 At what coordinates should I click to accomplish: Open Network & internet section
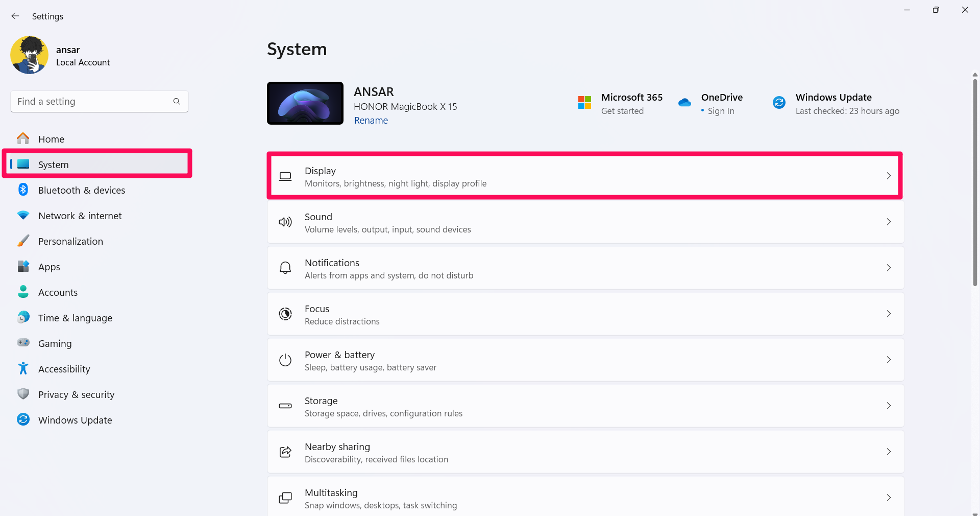[100, 216]
